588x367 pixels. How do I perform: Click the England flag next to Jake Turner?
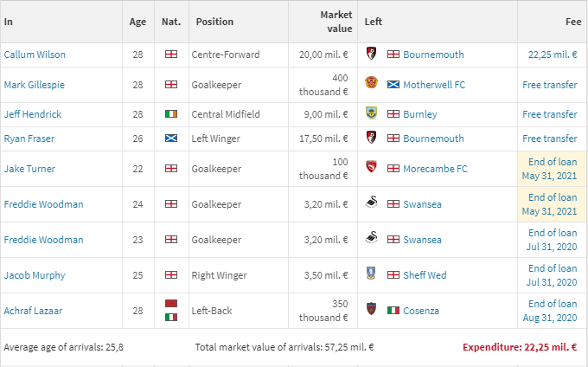170,169
